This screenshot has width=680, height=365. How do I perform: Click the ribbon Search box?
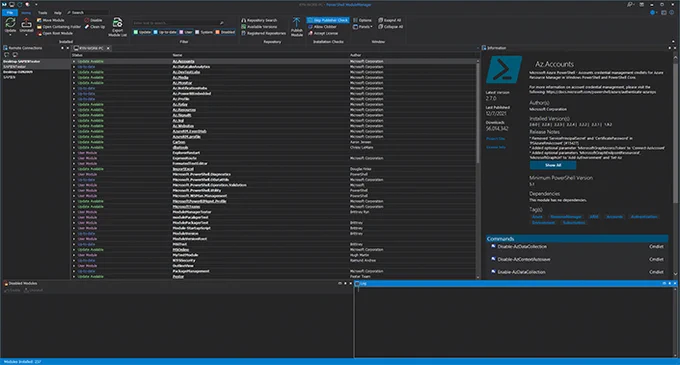(87, 13)
